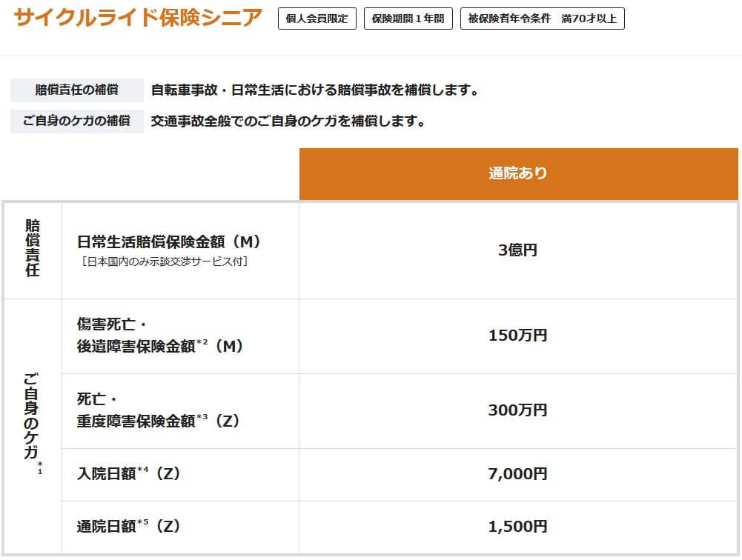
Task: Click the 300万円 amount cell
Action: coord(517,410)
